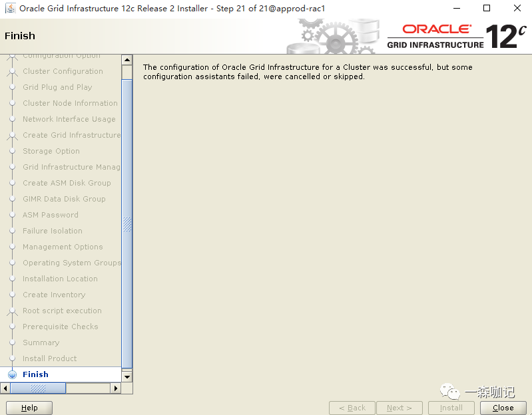
Task: Open Help for the Finish step
Action: pyautogui.click(x=29, y=408)
